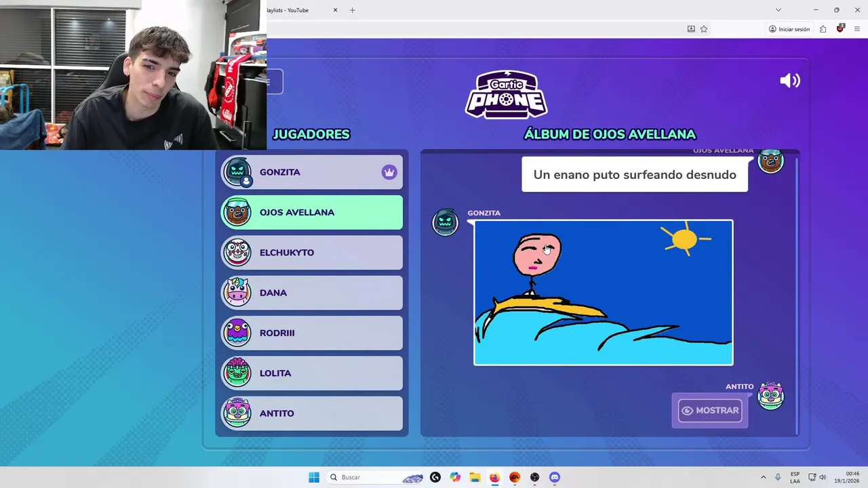The height and width of the screenshot is (488, 868).
Task: Open the Copilot taskbar icon
Action: (455, 477)
